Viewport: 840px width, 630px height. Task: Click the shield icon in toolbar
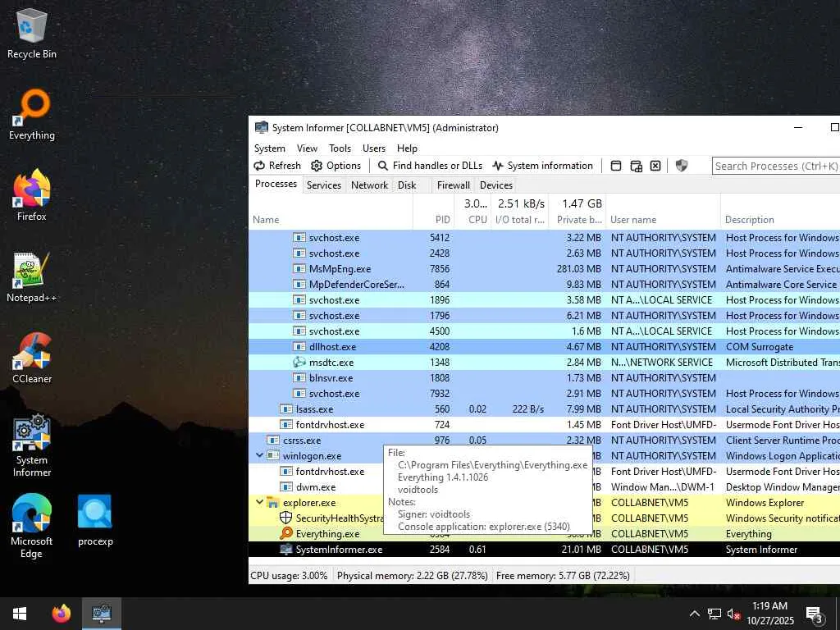point(682,166)
